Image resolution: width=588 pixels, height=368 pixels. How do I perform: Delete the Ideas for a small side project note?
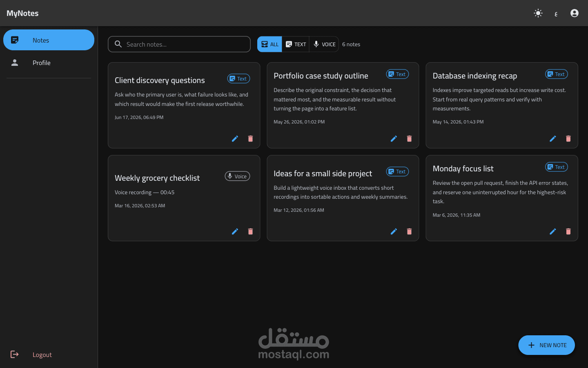pyautogui.click(x=409, y=231)
